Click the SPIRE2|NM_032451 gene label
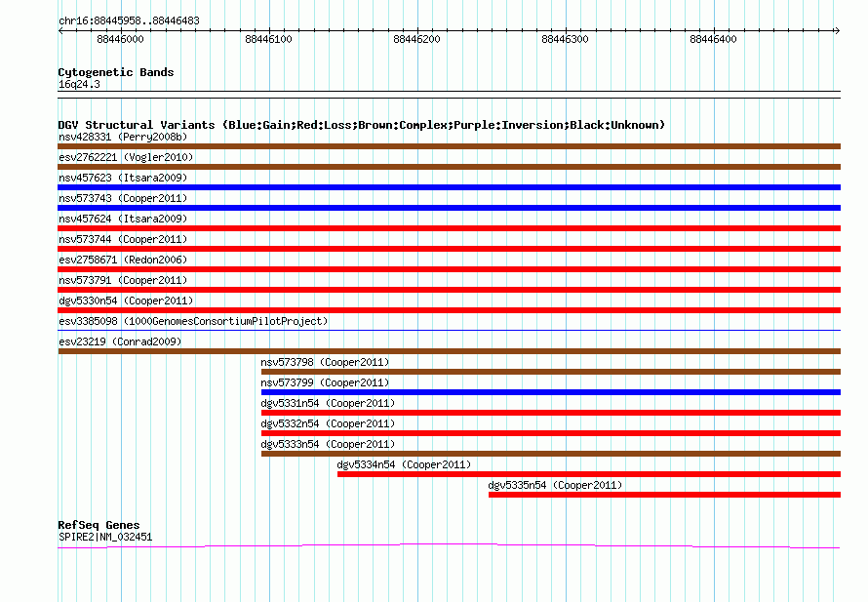Viewport: 868px width, 602px height. click(x=105, y=537)
